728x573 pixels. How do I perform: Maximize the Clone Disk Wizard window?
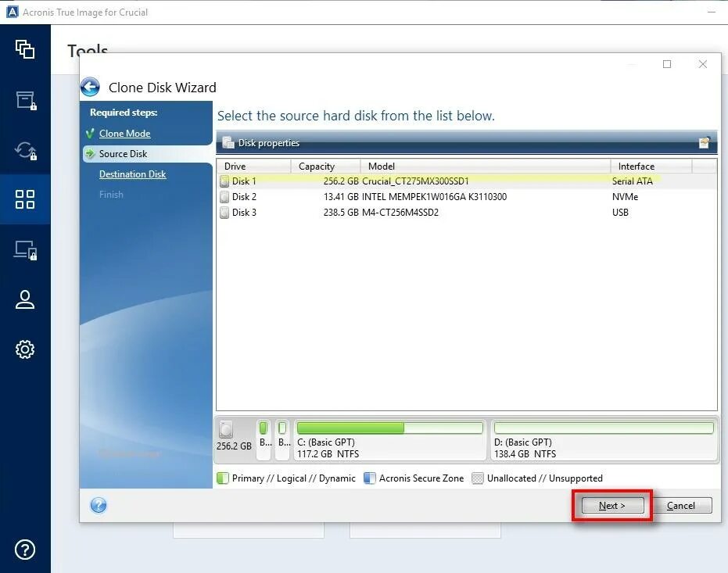pos(667,64)
